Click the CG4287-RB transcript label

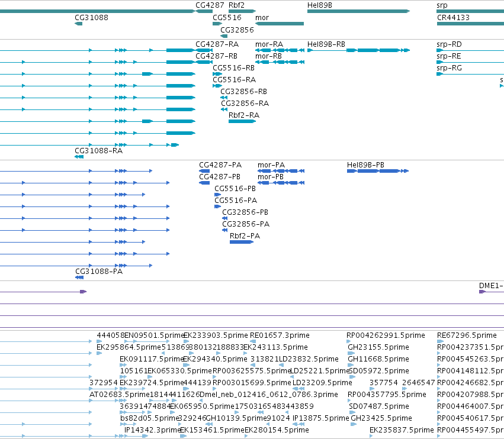216,56
